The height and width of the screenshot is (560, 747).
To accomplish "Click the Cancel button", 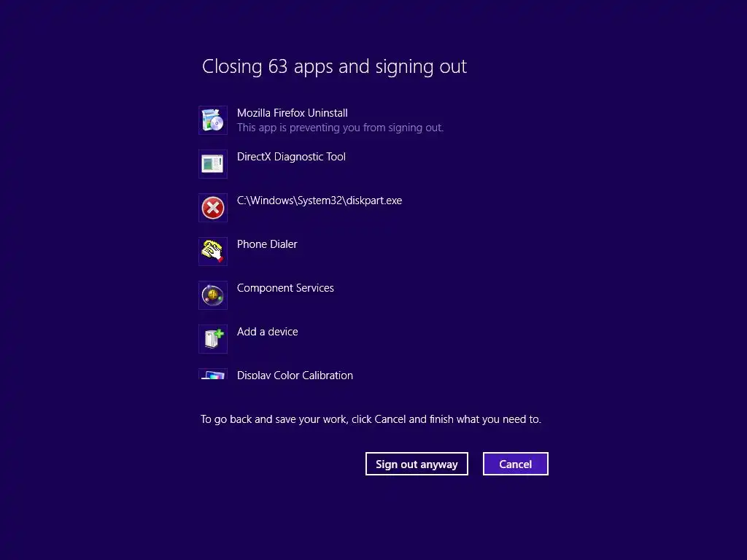I will click(516, 464).
